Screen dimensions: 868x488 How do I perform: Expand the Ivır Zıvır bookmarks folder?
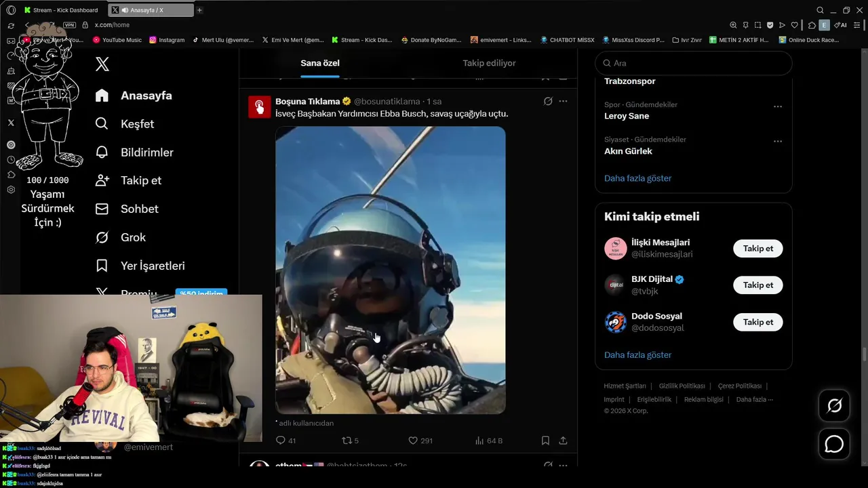coord(687,40)
